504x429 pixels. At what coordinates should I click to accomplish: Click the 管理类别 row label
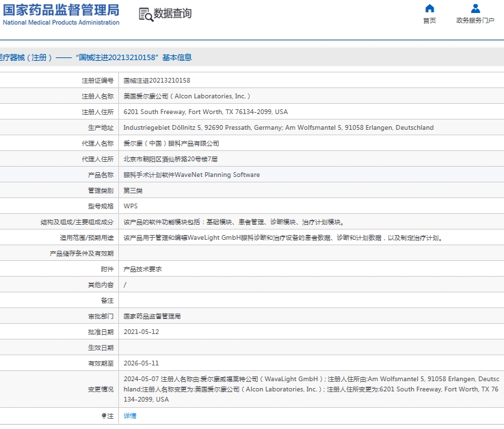coord(101,191)
